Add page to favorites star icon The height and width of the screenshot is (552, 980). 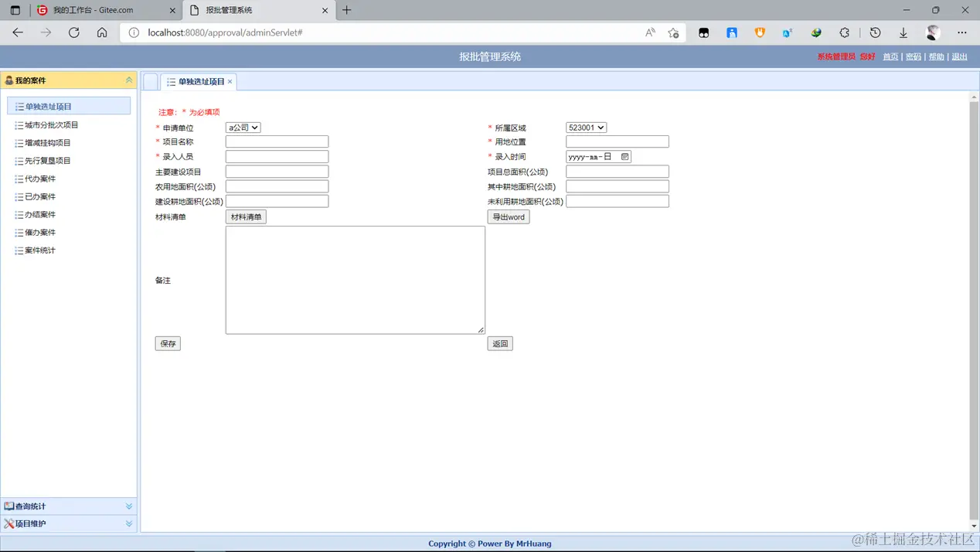coord(673,32)
